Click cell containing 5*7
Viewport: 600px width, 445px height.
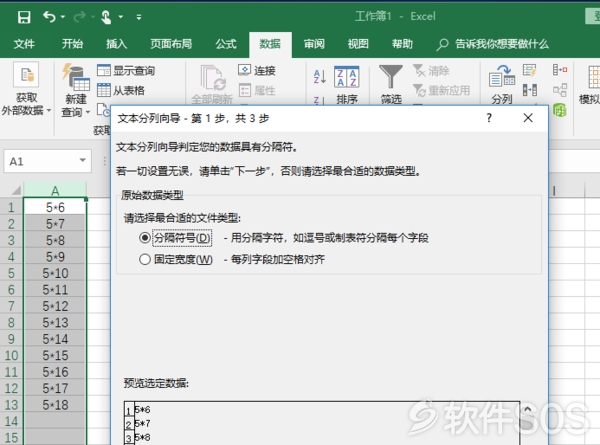click(55, 223)
